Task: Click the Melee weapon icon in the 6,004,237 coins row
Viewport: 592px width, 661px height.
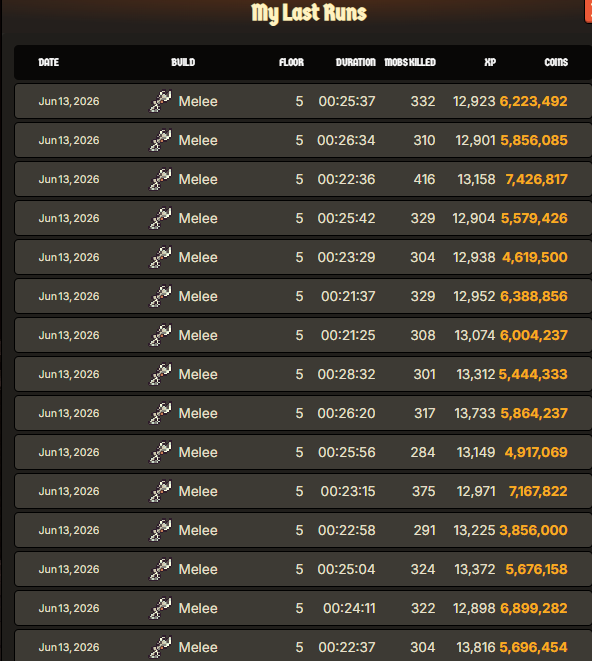Action: tap(160, 335)
